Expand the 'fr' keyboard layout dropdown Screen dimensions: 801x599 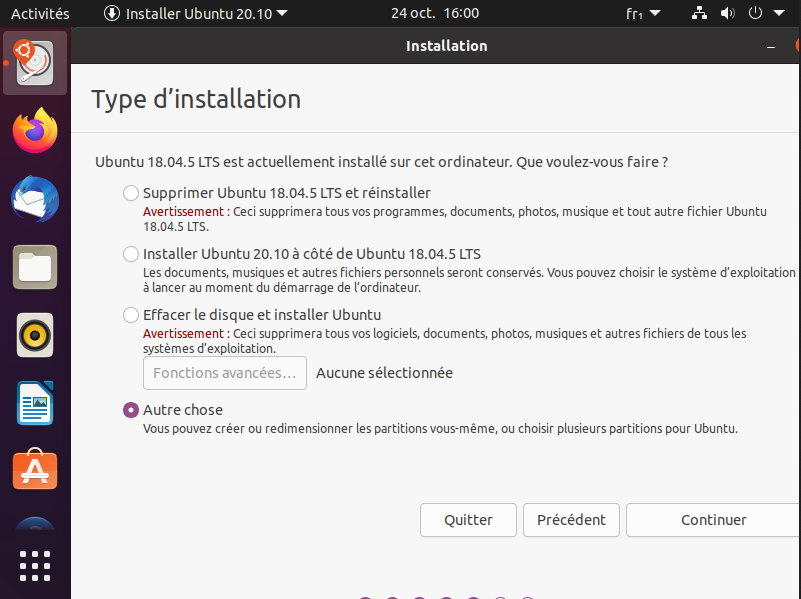click(643, 14)
